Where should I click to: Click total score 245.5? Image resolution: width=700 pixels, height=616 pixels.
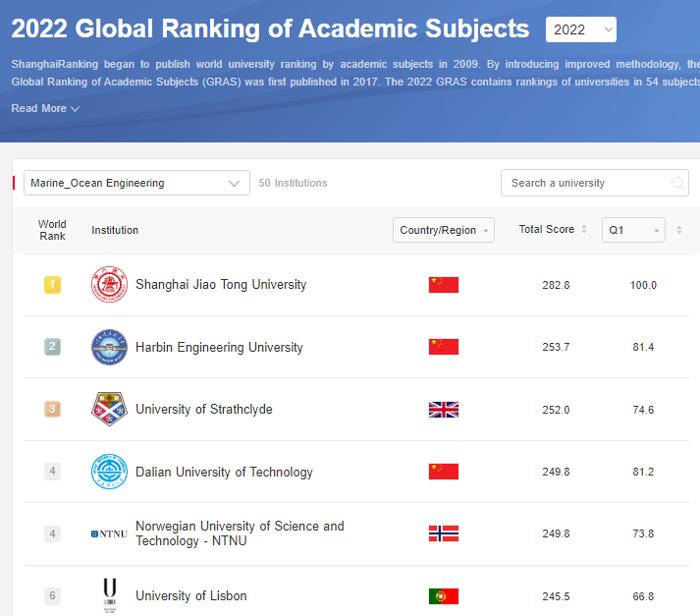(556, 596)
